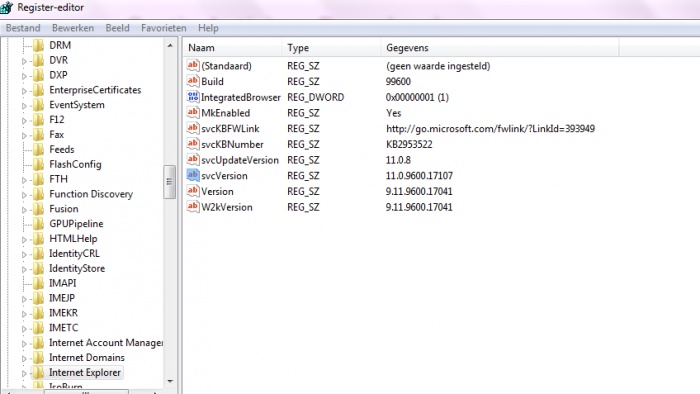Click the HTMLHelp folder icon

[x=39, y=239]
